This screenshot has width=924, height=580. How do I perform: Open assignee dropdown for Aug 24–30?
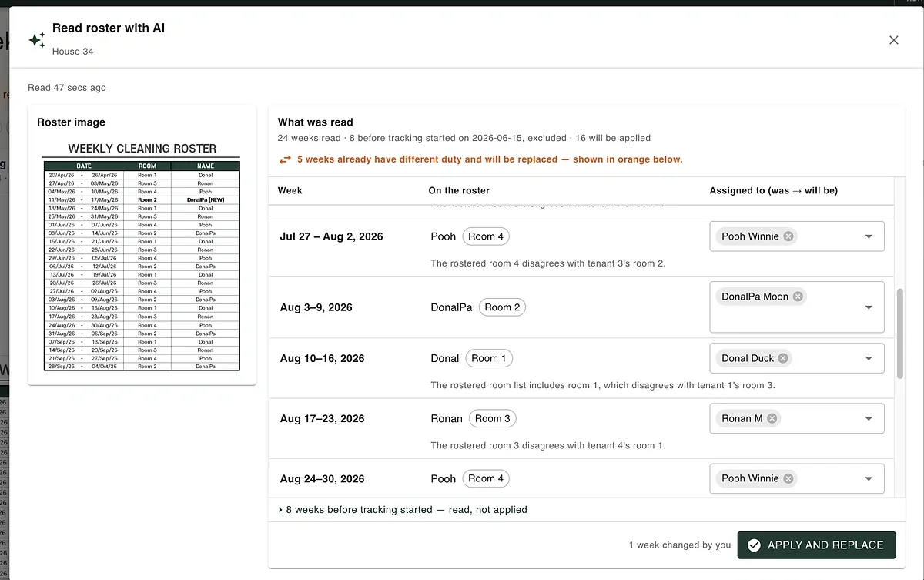tap(869, 478)
